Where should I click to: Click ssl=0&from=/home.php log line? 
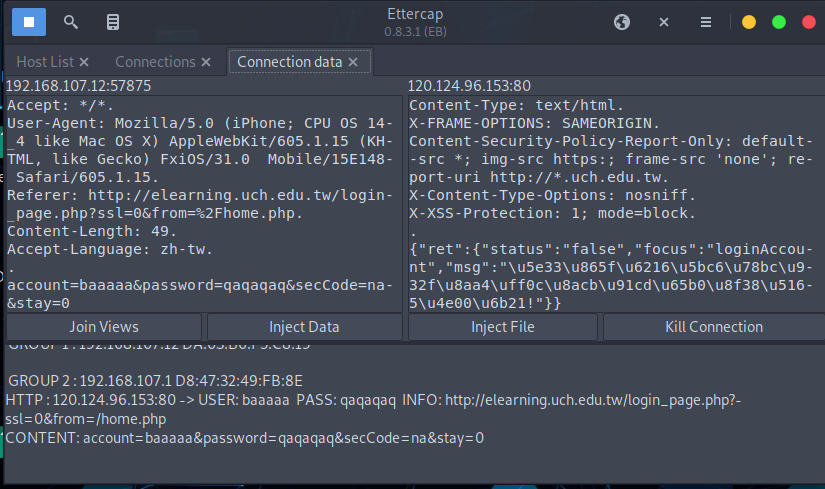(86, 419)
